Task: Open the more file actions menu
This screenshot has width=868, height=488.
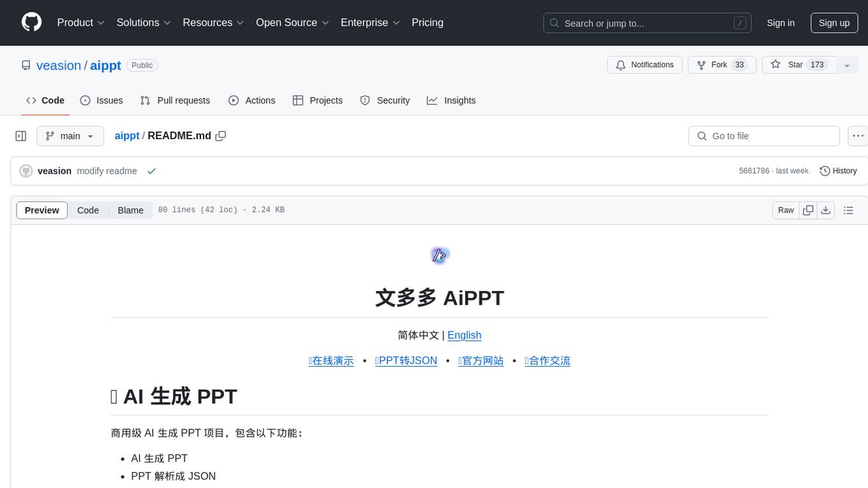Action: 858,136
